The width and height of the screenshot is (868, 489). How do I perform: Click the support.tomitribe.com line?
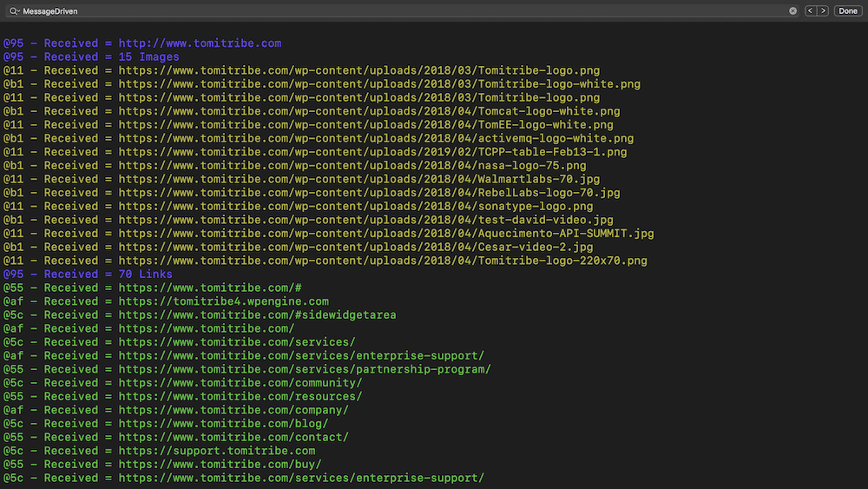pyautogui.click(x=160, y=451)
